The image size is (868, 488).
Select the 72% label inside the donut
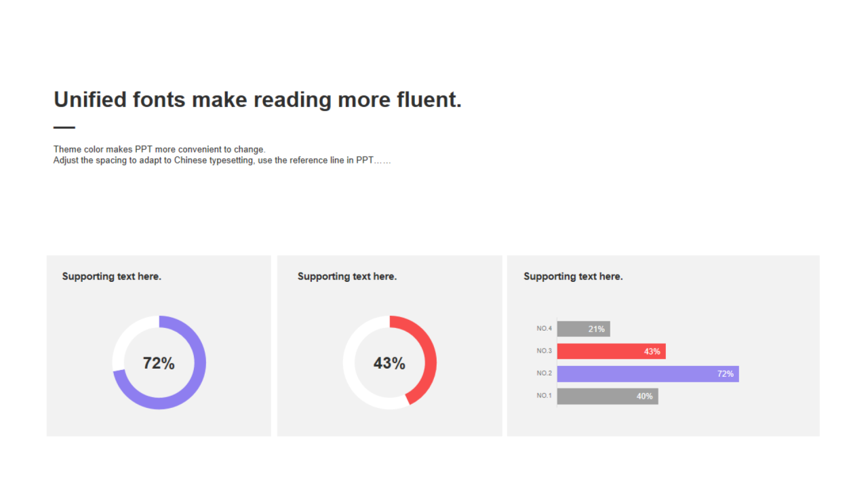(159, 363)
